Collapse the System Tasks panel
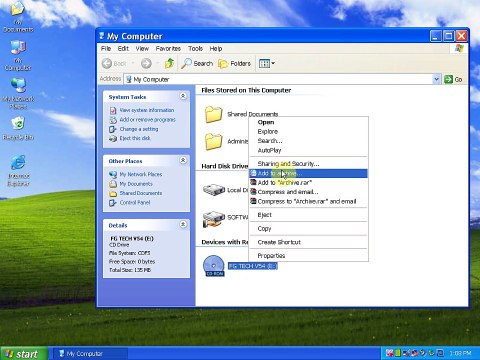Image resolution: width=480 pixels, height=360 pixels. tap(183, 96)
